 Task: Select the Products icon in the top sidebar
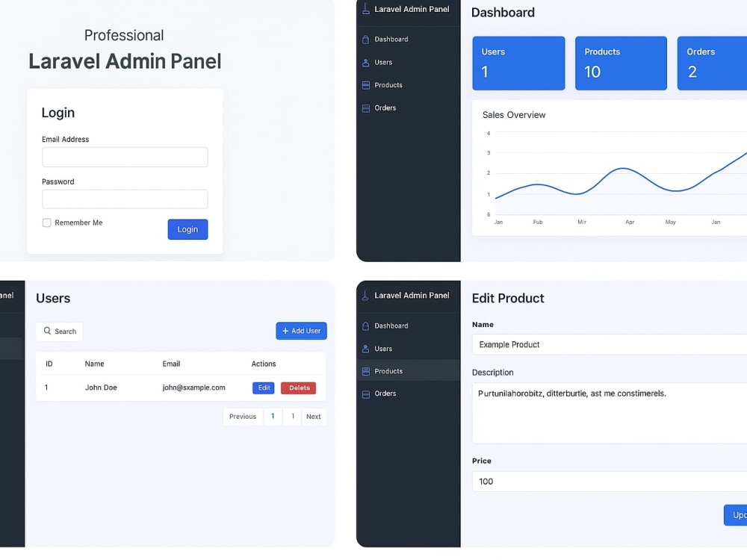[365, 84]
